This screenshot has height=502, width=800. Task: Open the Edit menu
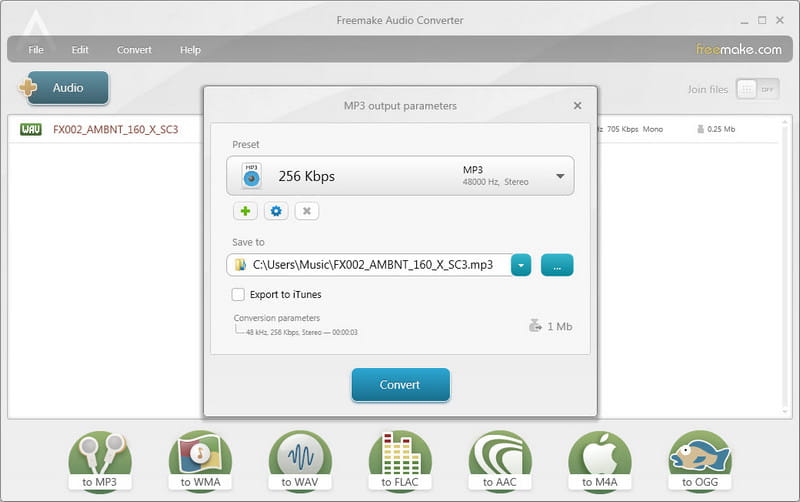click(80, 49)
